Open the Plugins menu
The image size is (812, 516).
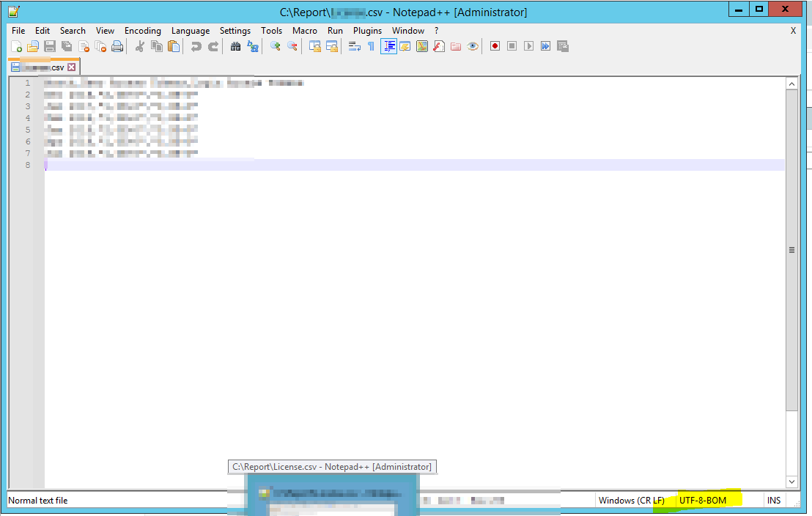(x=367, y=31)
